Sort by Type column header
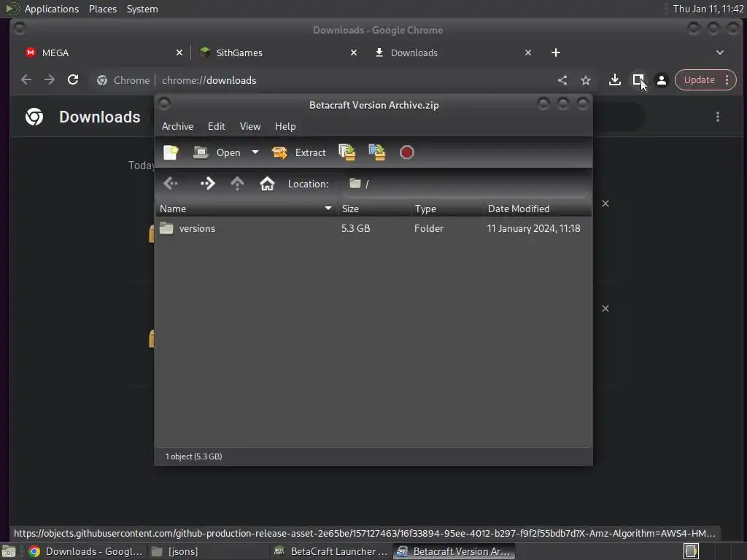The image size is (747, 560). tap(447, 209)
